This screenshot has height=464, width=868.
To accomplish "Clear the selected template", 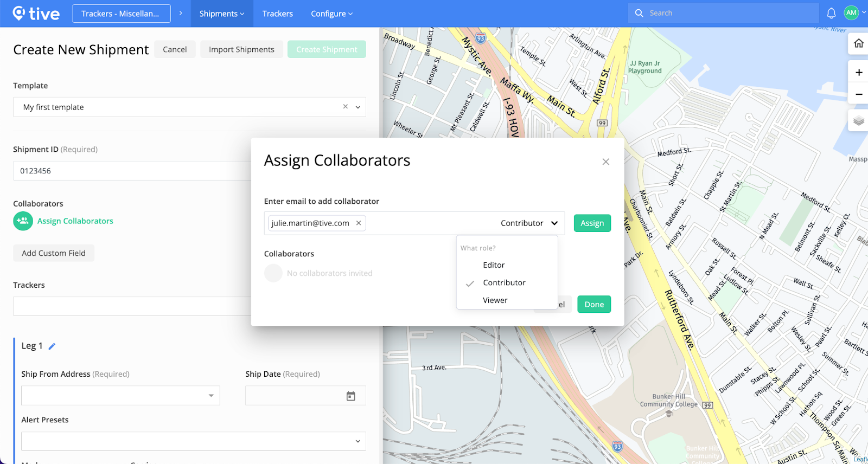I will coord(345,107).
